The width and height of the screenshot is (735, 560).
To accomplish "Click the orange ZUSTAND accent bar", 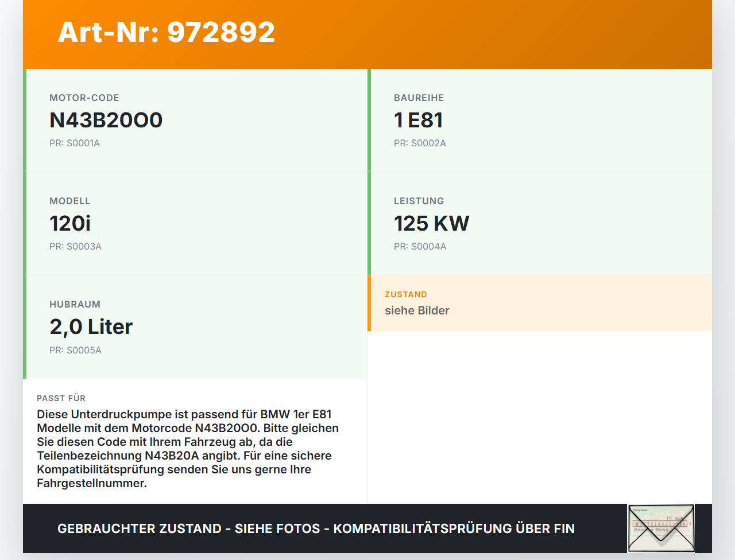I will click(x=369, y=304).
